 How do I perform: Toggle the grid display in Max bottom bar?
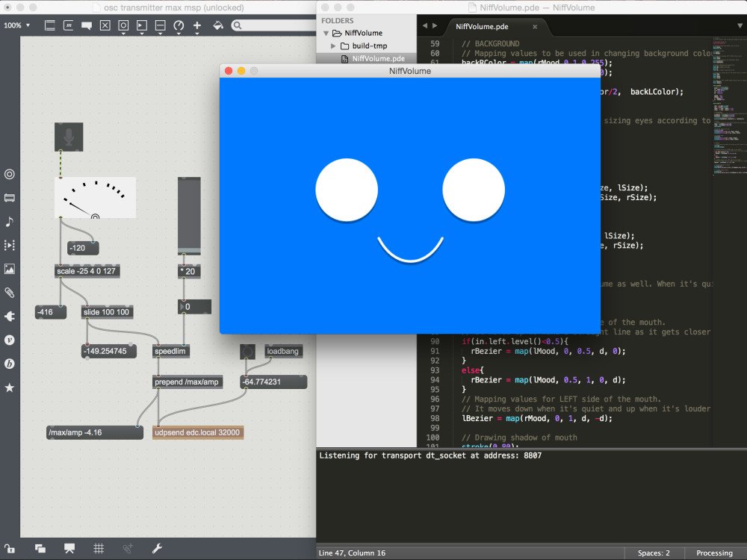(x=99, y=549)
